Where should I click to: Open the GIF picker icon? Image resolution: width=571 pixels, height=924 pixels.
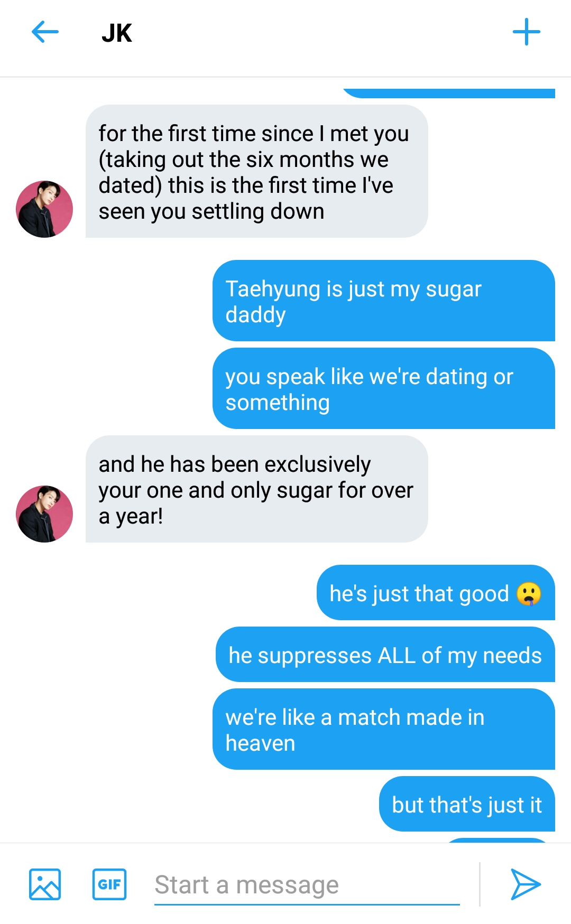point(109,884)
